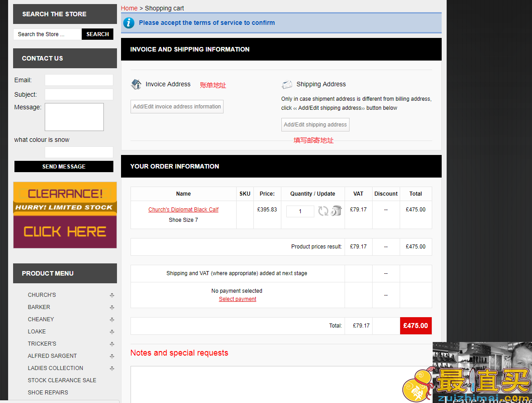Focus the Search the Store field

(47, 34)
